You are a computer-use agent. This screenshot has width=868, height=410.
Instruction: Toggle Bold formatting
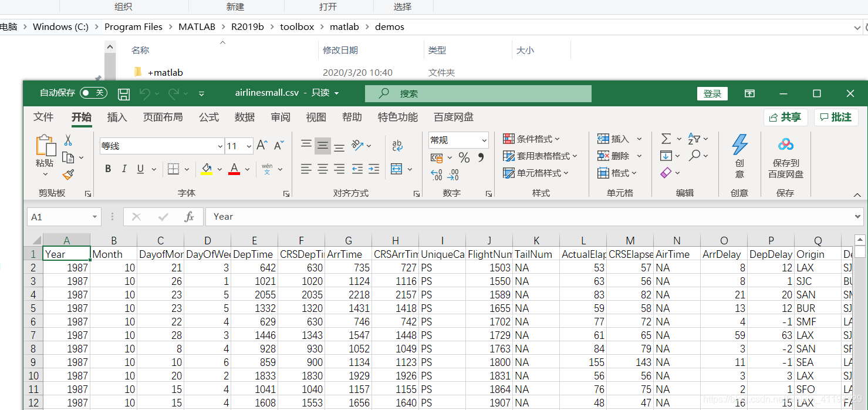click(x=108, y=169)
